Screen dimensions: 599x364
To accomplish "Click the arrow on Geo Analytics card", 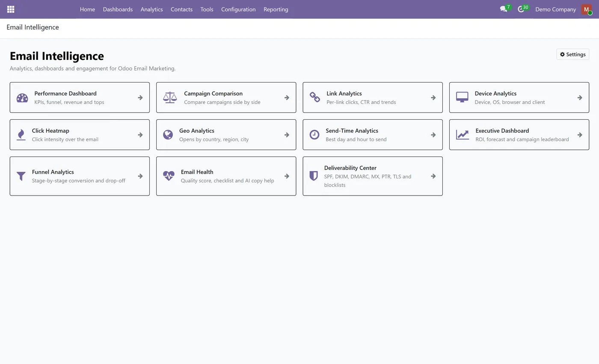I will click(287, 135).
